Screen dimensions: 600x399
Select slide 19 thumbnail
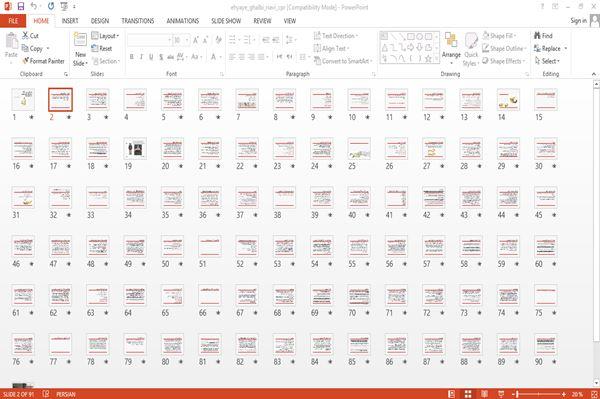point(135,148)
